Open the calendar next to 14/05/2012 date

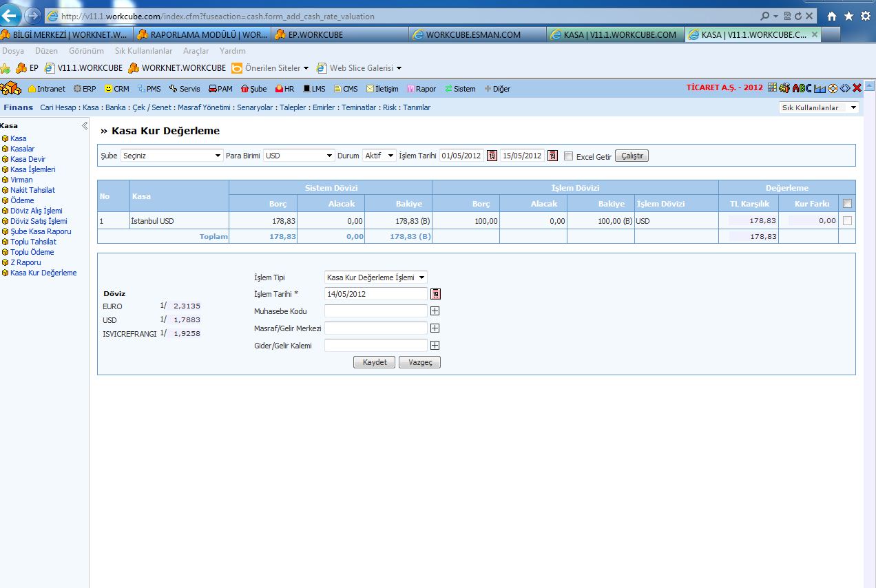tap(435, 294)
